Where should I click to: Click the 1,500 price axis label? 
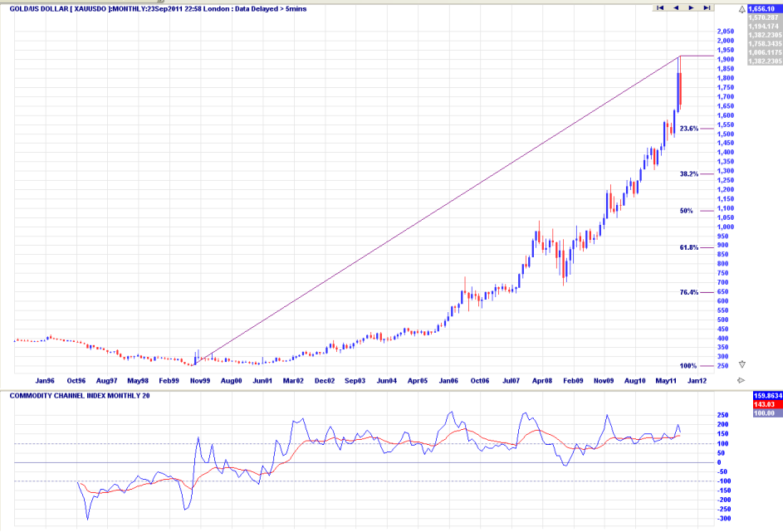[726, 134]
